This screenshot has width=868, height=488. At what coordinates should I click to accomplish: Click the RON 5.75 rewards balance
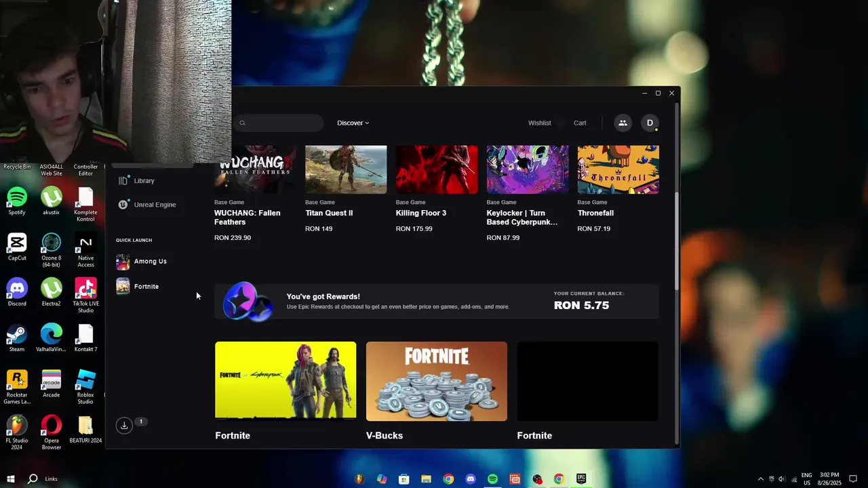[581, 306]
